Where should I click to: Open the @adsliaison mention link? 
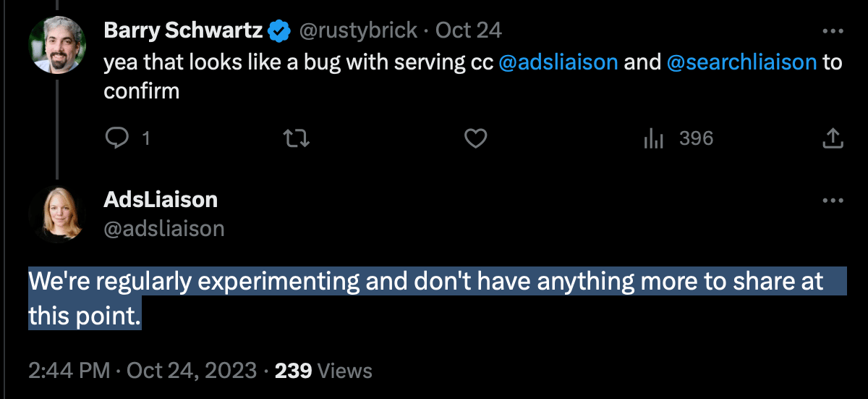pyautogui.click(x=558, y=62)
